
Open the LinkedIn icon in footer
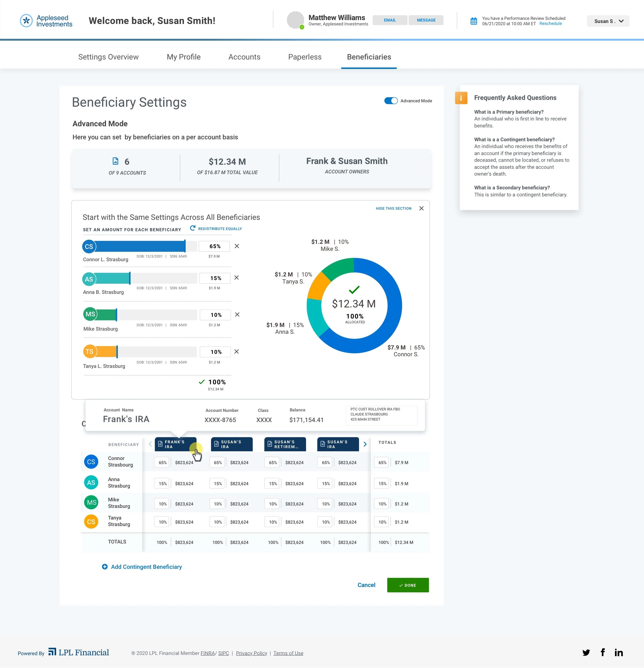[618, 653]
